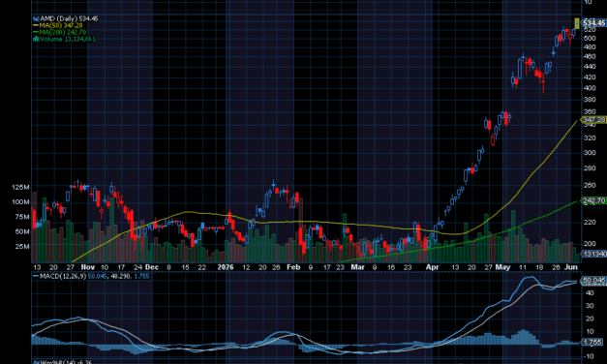
Task: Click the AMD (Daily) 534.45 legend entry
Action: 69,18
